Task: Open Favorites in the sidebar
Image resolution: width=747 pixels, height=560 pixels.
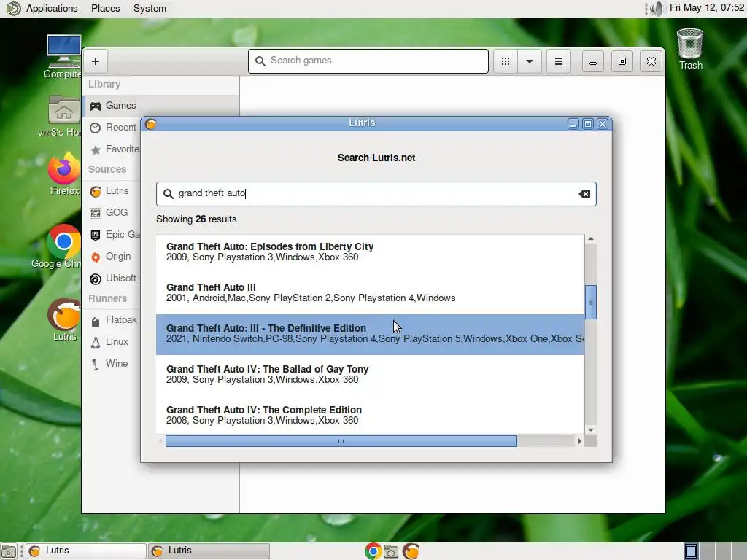Action: (x=115, y=149)
